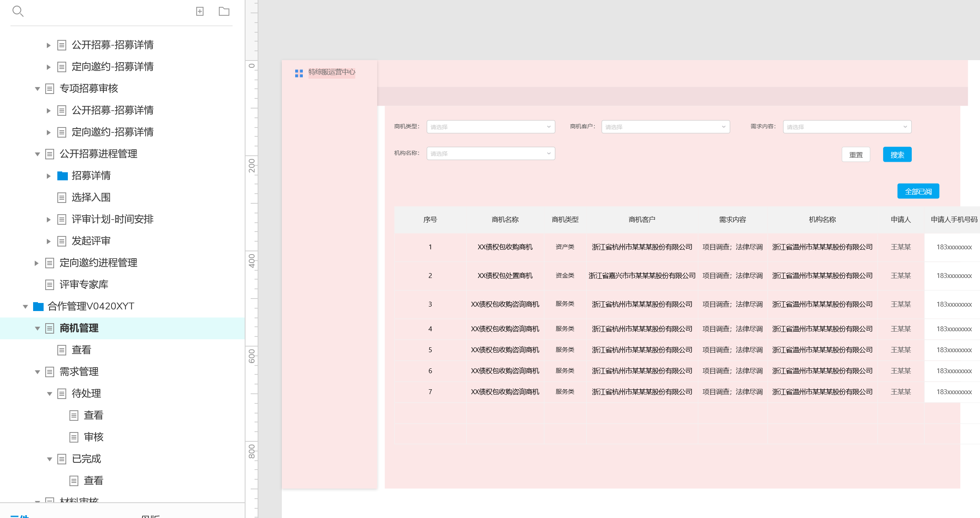Click page icon beside 审核

[x=74, y=437]
